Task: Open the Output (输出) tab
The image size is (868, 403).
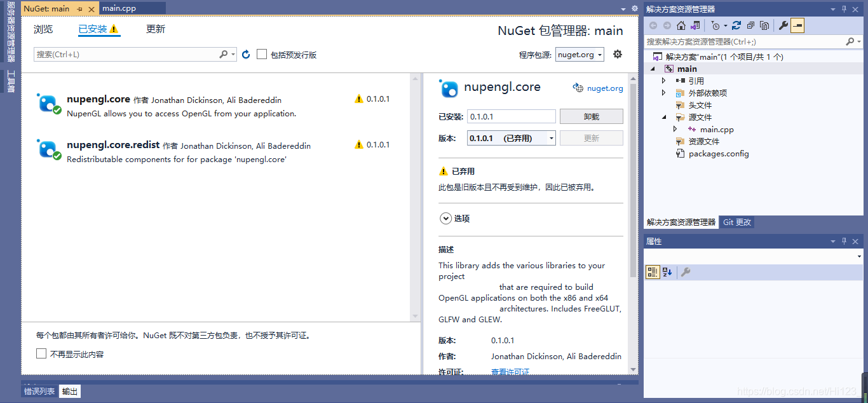Action: pyautogui.click(x=70, y=392)
